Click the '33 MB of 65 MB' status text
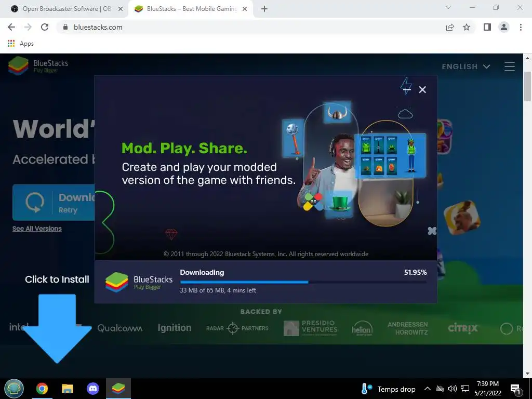Viewport: 532px width, 399px height. (218, 290)
